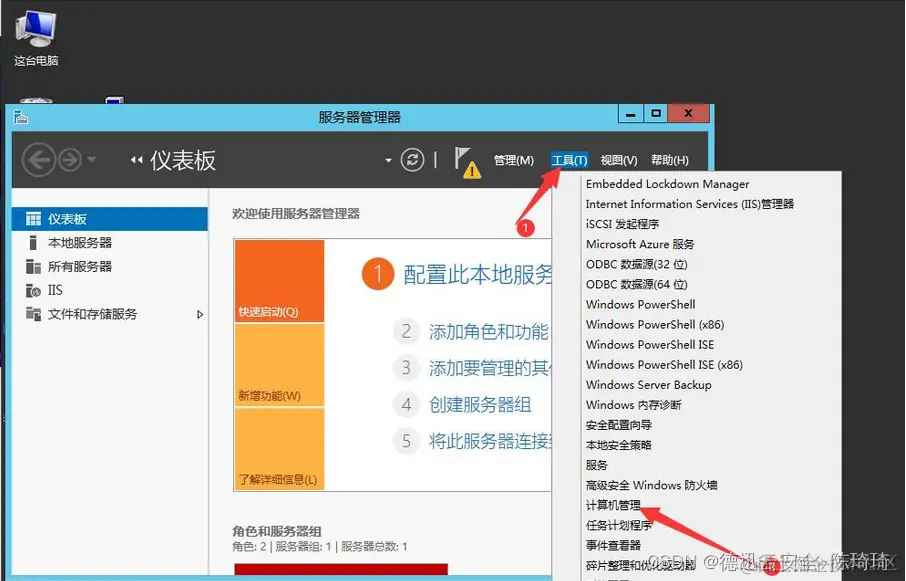Click the step 4 number circle

coord(406,405)
